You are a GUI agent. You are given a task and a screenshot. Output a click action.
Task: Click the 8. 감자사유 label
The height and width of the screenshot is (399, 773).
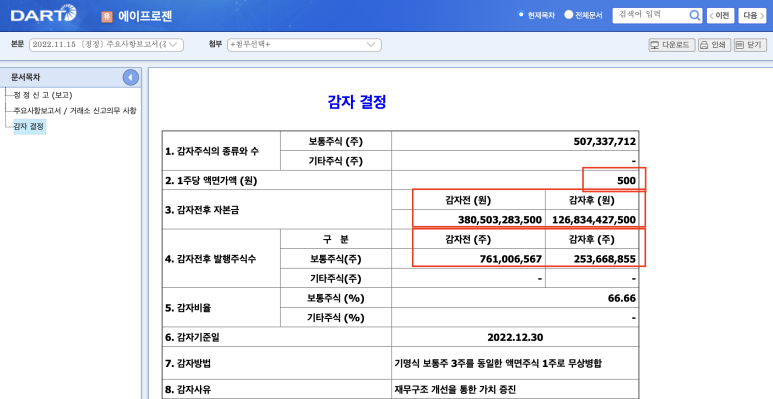(188, 390)
